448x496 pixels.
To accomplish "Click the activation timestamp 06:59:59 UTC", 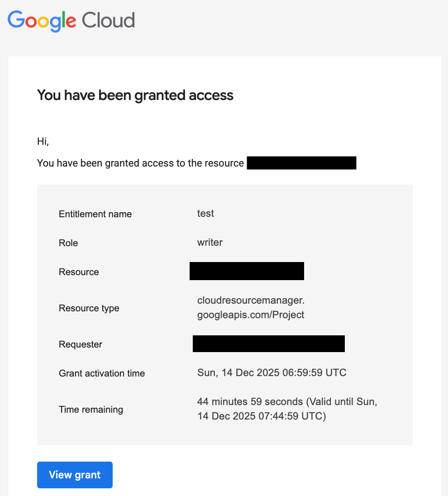I will 272,373.
